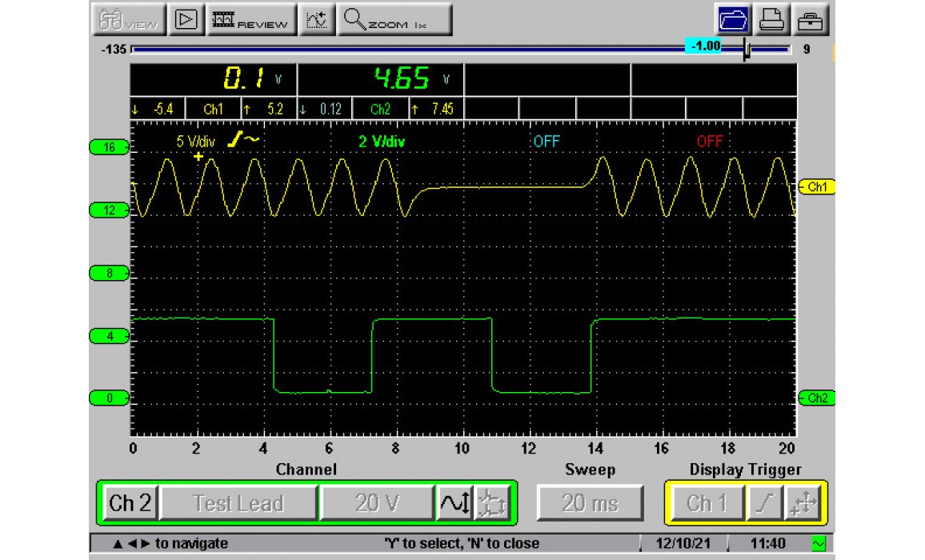
Task: Click the frame position slider handle
Action: point(747,50)
